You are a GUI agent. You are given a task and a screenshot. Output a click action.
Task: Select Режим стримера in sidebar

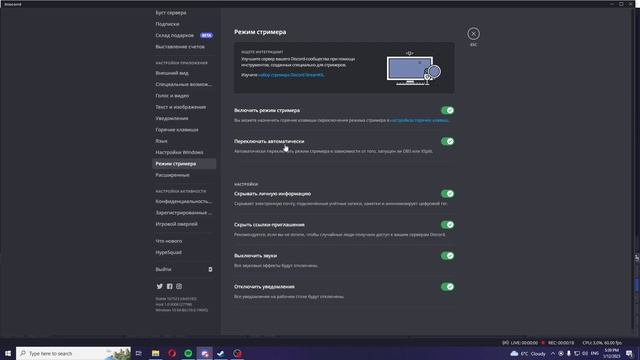(184, 164)
